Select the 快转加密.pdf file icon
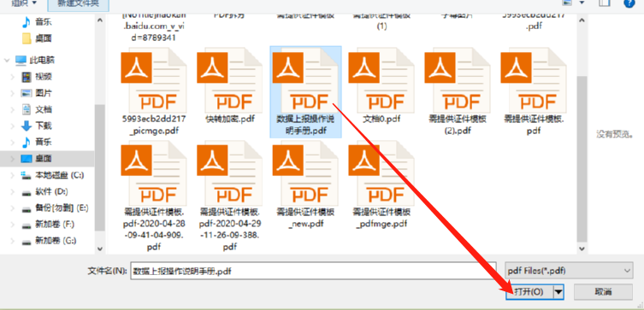The width and height of the screenshot is (644, 310). pos(229,81)
